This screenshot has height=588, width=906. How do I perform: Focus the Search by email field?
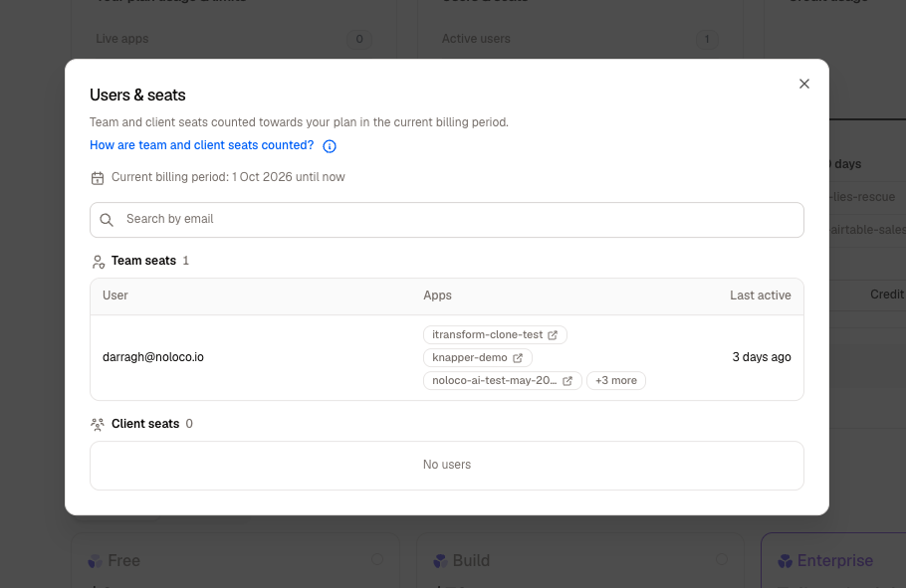click(x=447, y=220)
